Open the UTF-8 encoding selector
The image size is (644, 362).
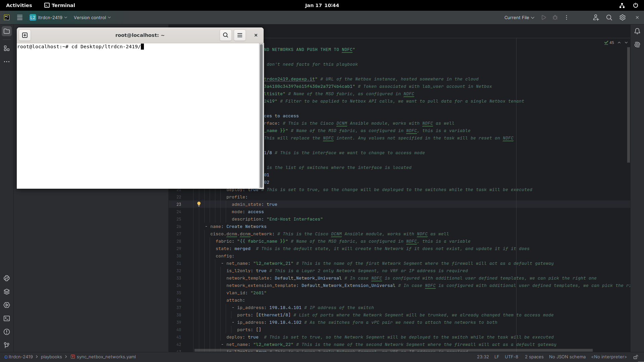pyautogui.click(x=512, y=357)
